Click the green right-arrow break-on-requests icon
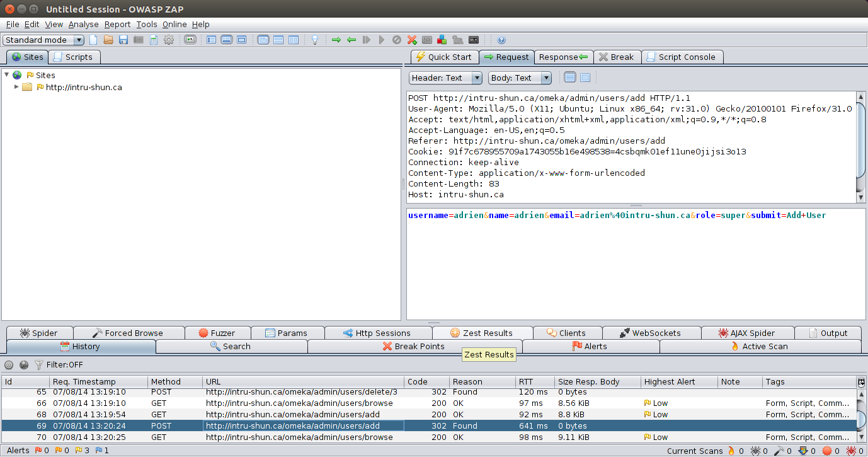The image size is (868, 457). (x=336, y=40)
